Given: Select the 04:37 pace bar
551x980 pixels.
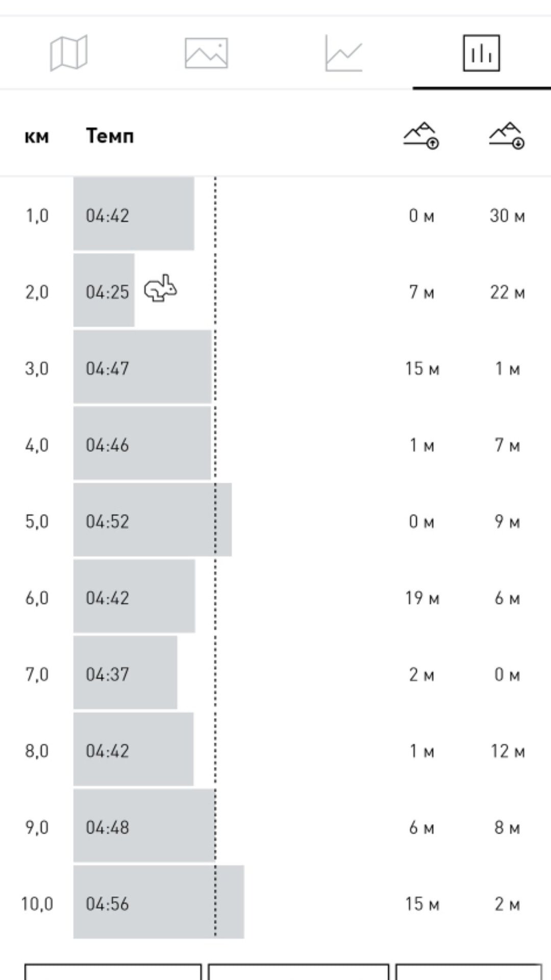Looking at the screenshot, I should (x=126, y=673).
